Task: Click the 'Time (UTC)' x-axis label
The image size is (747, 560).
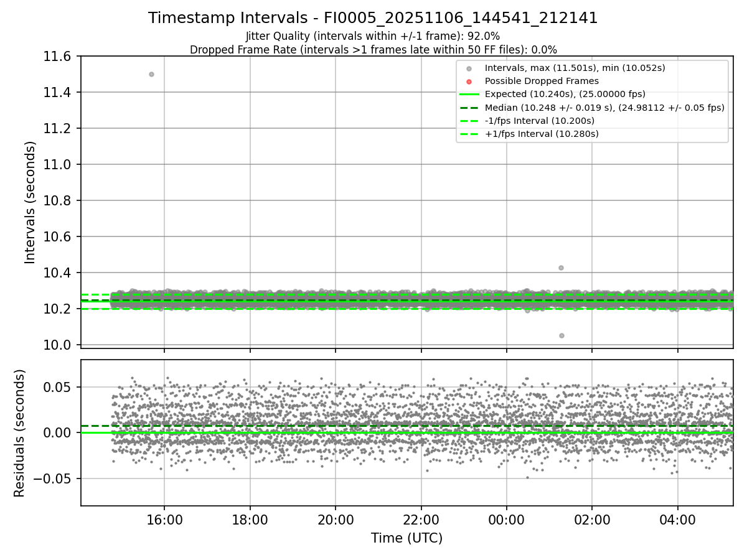Action: pos(406,538)
